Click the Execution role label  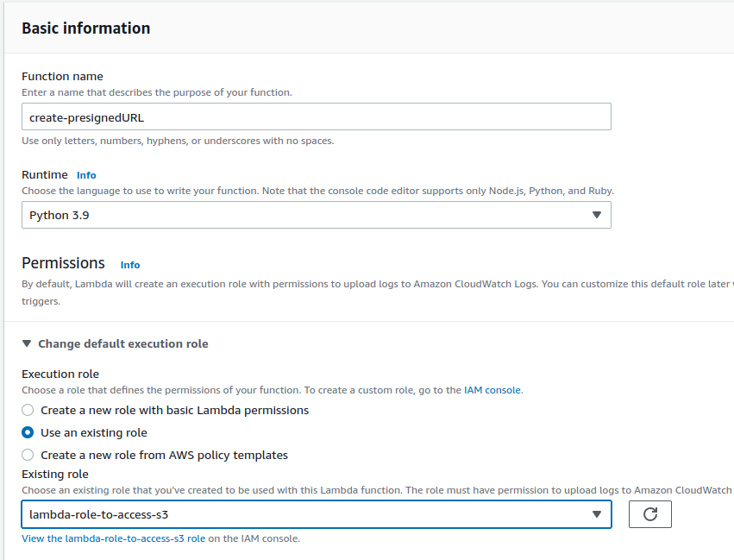[x=60, y=374]
